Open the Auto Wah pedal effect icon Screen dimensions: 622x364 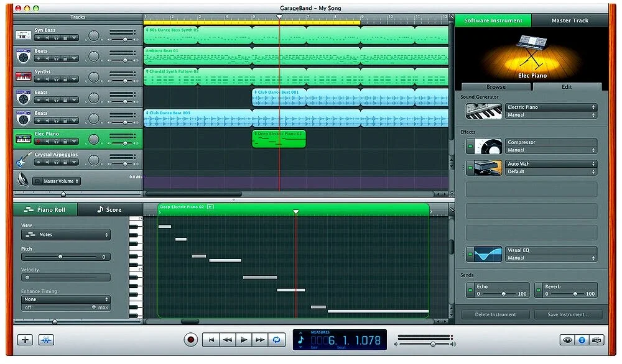[x=488, y=168]
